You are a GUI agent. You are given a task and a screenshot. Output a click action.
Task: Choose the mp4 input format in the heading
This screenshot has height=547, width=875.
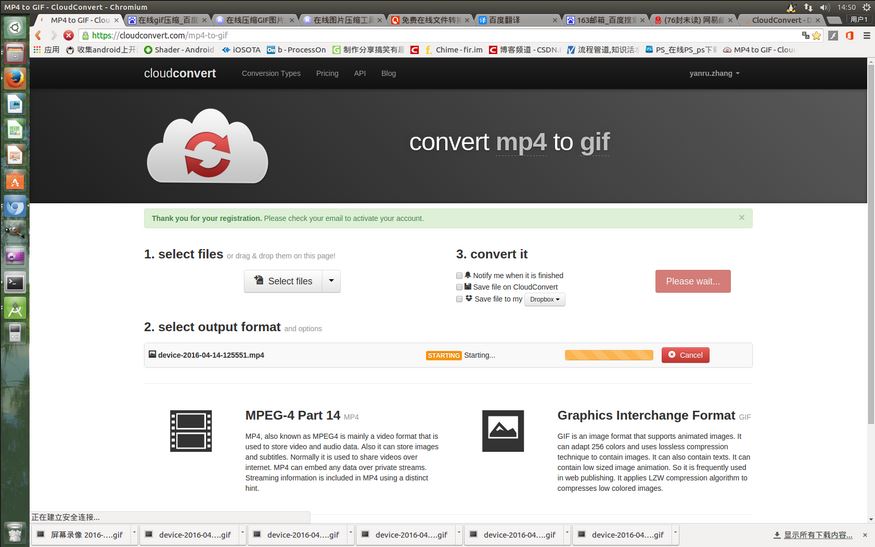(x=521, y=143)
